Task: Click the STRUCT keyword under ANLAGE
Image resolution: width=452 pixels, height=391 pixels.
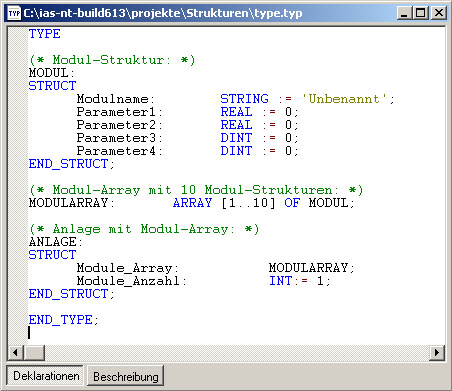Action: click(x=52, y=255)
